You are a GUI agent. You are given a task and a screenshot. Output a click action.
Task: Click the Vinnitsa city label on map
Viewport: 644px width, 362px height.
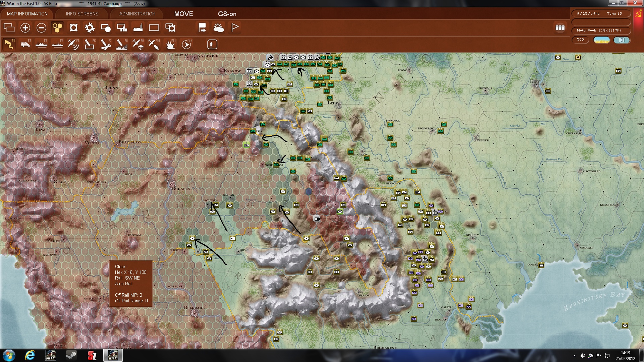click(x=483, y=140)
